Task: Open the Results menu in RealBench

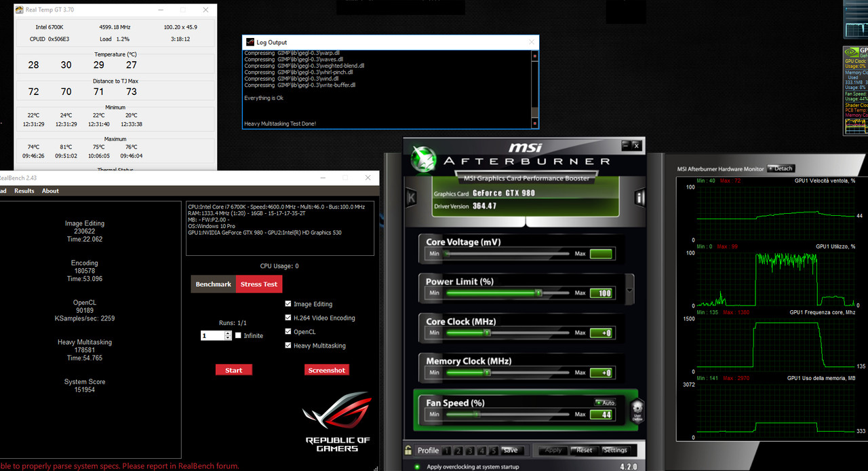Action: (24, 191)
